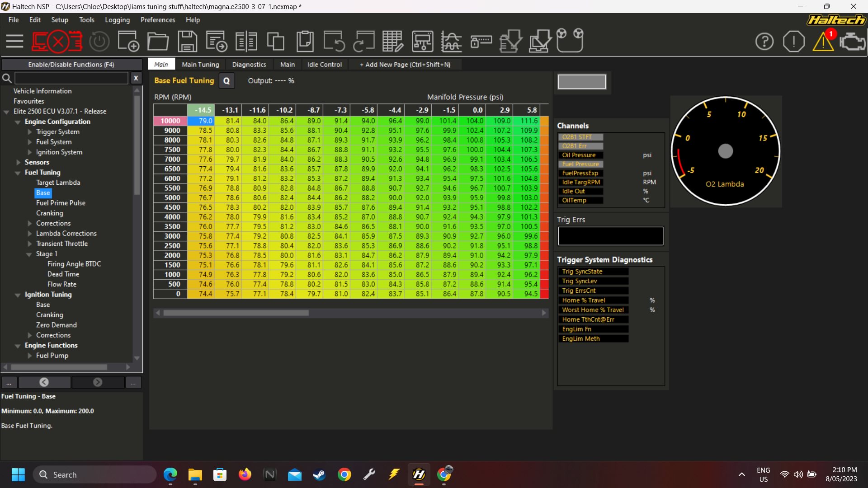
Task: Clear the tree search with X button
Action: click(x=136, y=78)
